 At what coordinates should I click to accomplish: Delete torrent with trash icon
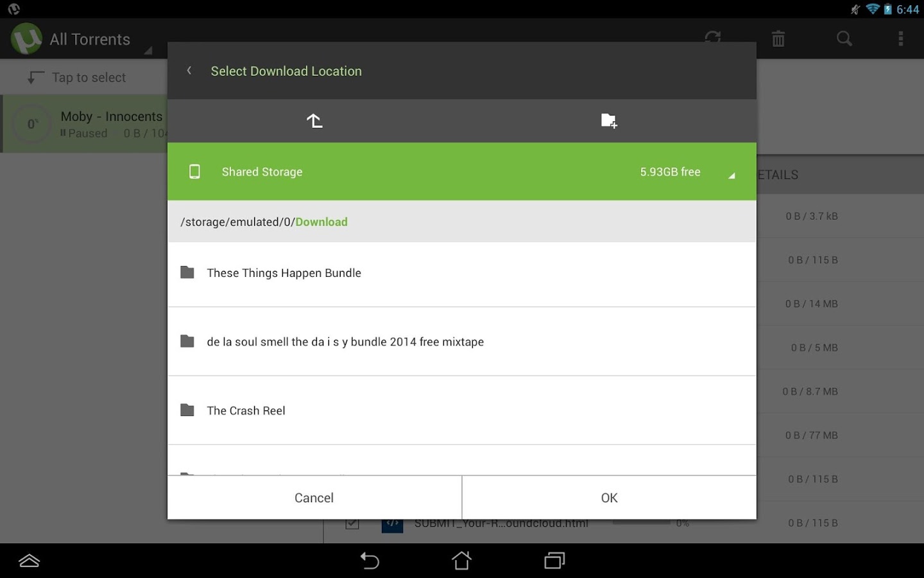778,39
